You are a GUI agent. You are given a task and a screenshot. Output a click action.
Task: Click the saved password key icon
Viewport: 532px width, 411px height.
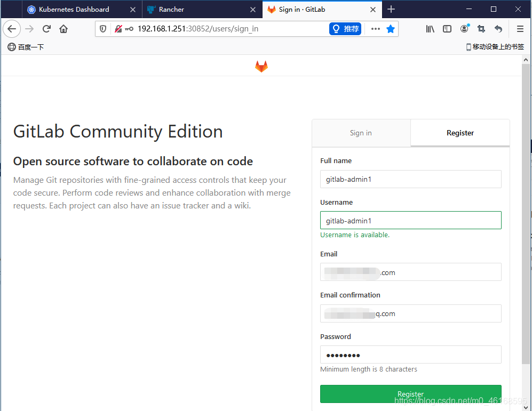129,29
